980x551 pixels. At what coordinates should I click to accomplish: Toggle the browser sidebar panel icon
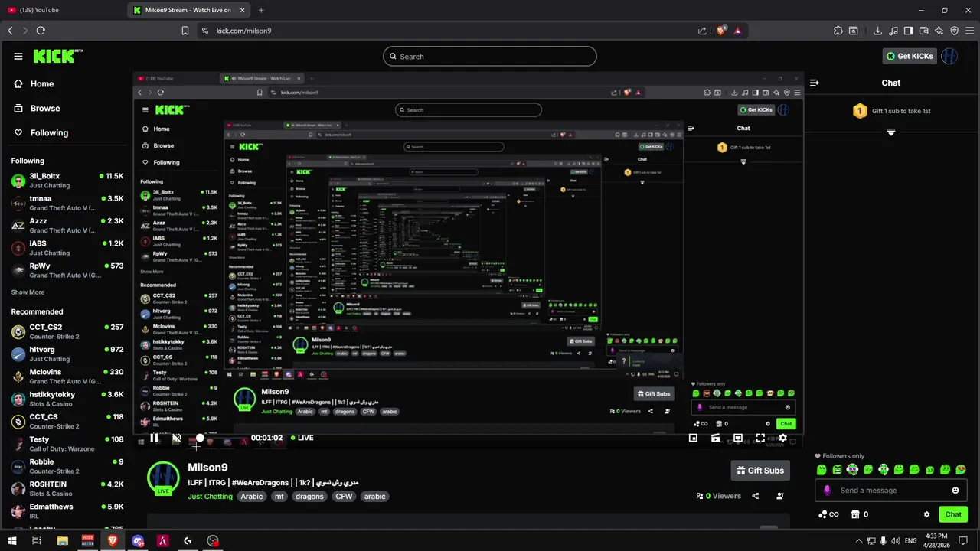coord(908,31)
